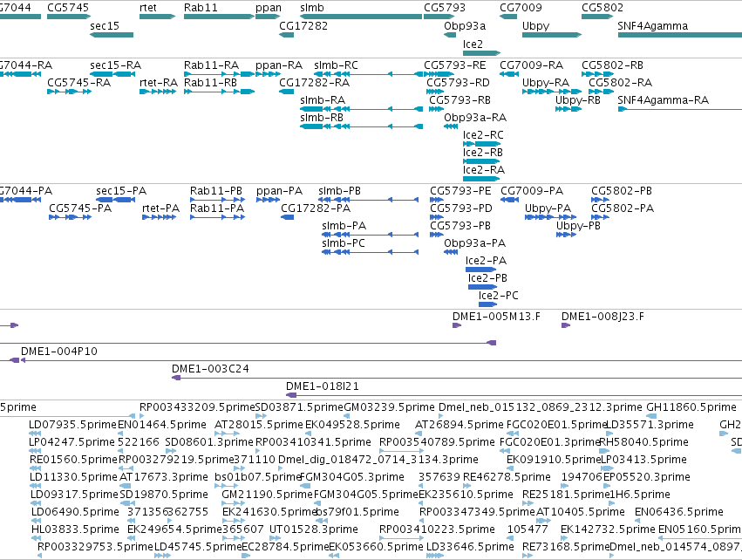Click the Ubpy-PA protein label
The image size is (742, 560).
[x=548, y=208]
